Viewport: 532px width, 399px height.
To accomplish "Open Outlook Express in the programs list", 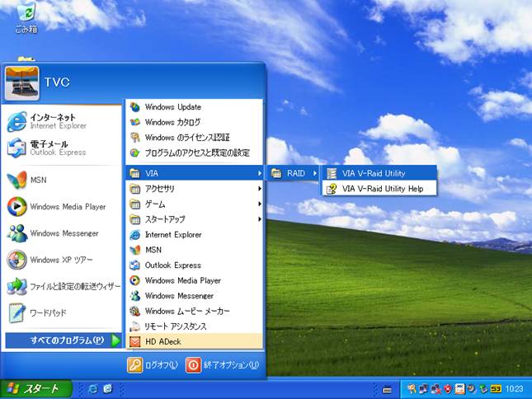I will point(194,265).
